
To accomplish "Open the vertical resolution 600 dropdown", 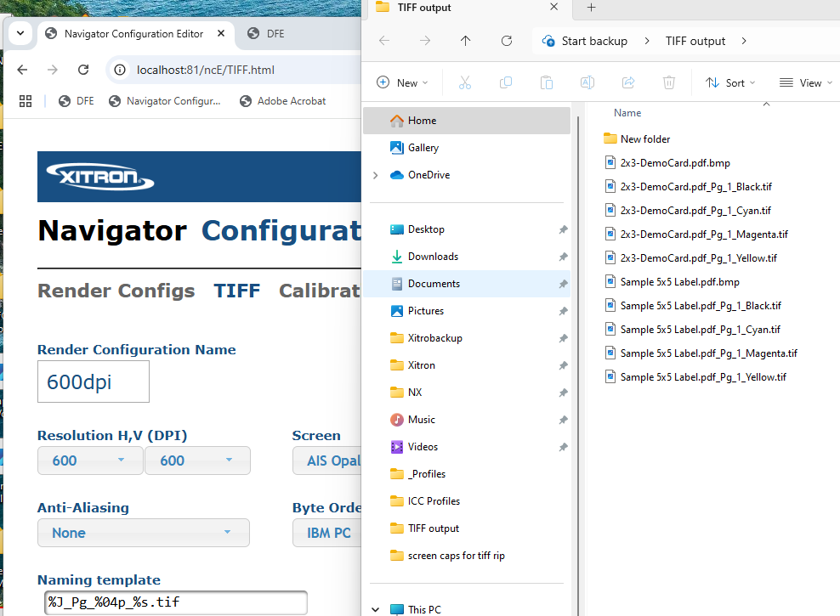I will click(198, 461).
